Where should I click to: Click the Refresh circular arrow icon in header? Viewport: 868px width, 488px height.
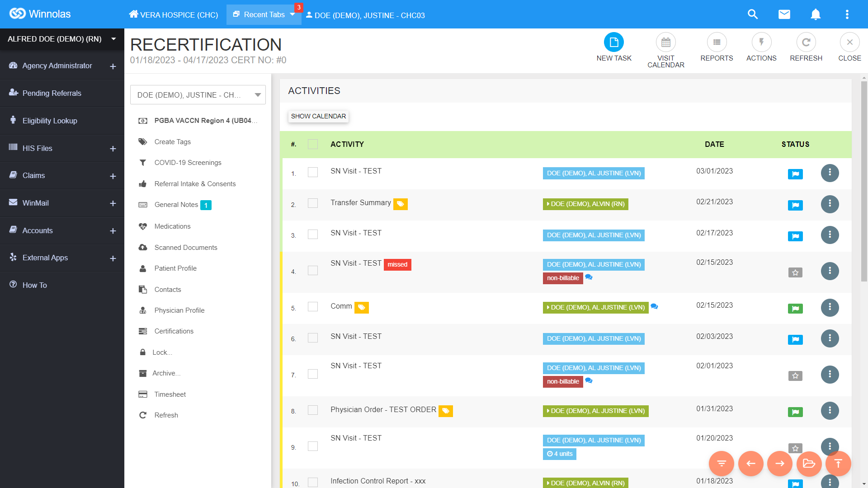click(x=806, y=42)
